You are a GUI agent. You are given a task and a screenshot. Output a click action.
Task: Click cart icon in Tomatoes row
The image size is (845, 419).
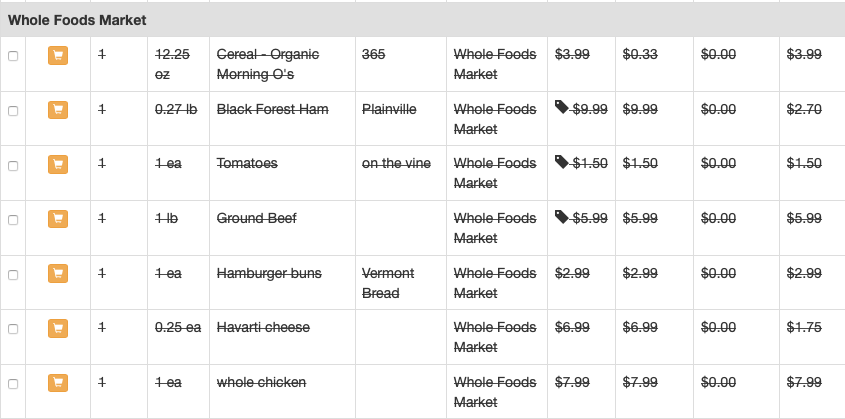58,164
